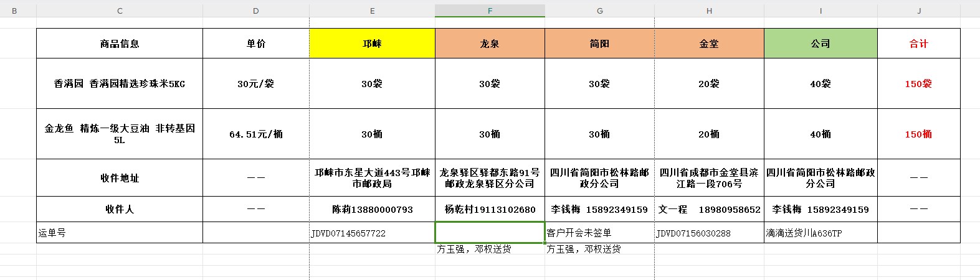The height and width of the screenshot is (280, 980).
Task: Click the 40桶 cell
Action: tap(821, 134)
